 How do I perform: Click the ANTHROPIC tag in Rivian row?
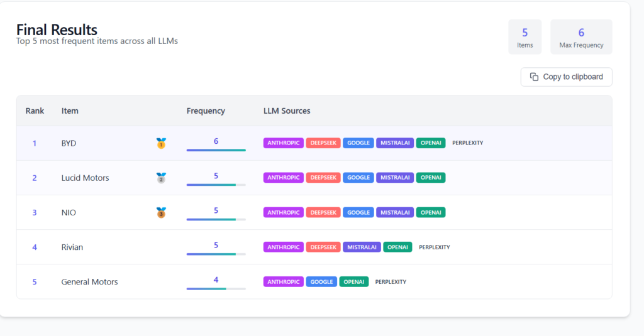[x=284, y=247]
